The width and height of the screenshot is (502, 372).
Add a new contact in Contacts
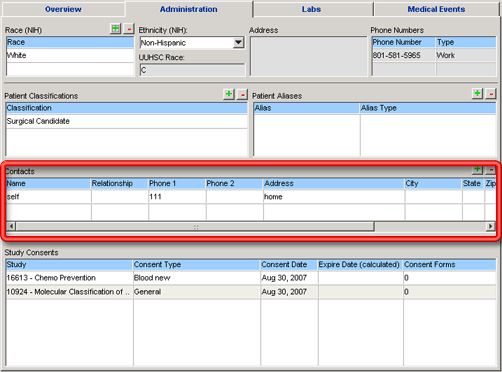click(477, 170)
